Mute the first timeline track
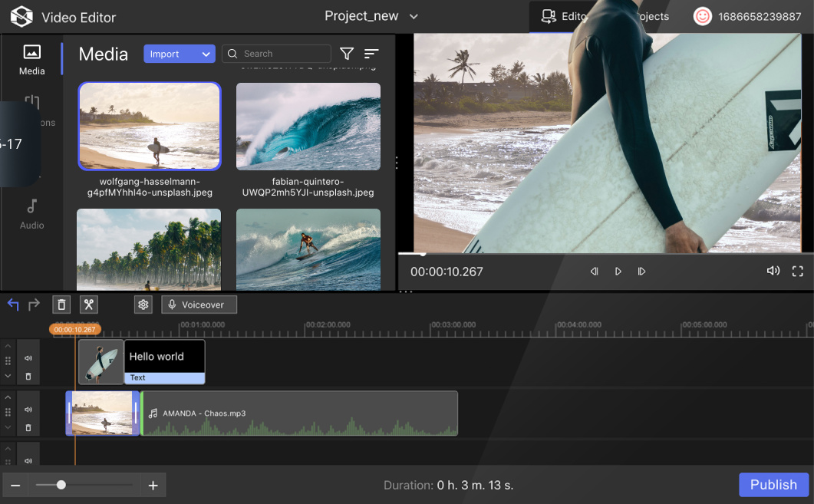 point(28,358)
